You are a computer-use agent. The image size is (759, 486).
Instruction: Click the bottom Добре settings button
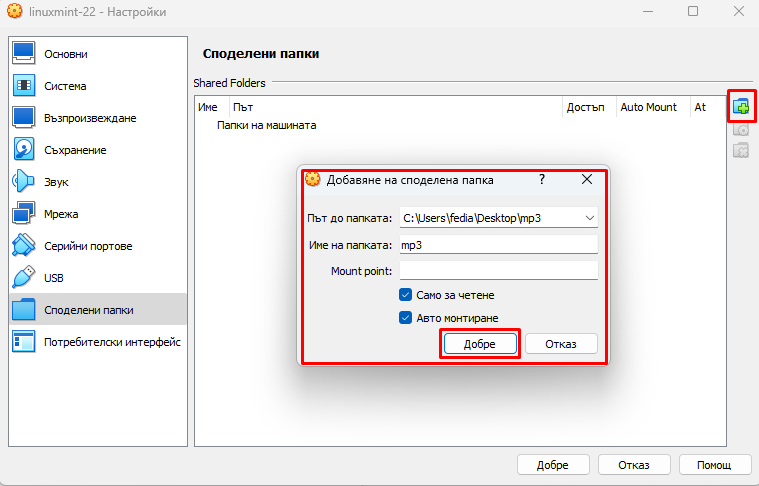coord(553,465)
